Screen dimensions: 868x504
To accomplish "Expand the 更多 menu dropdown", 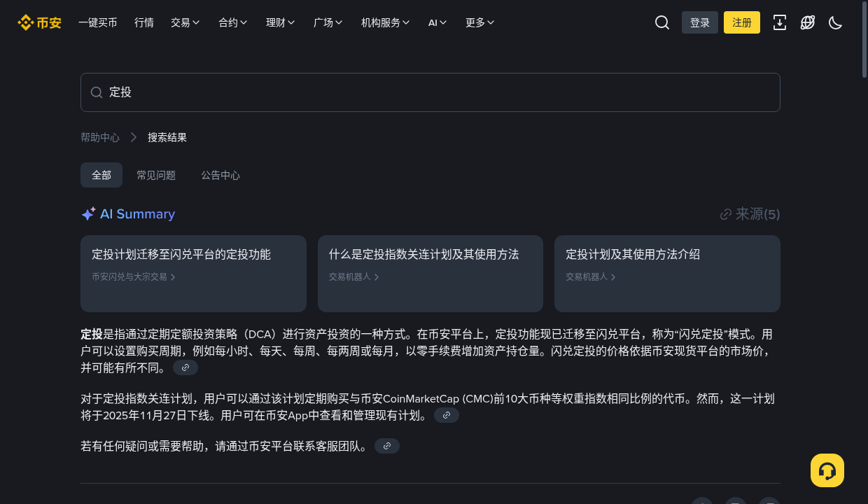I will pyautogui.click(x=480, y=22).
